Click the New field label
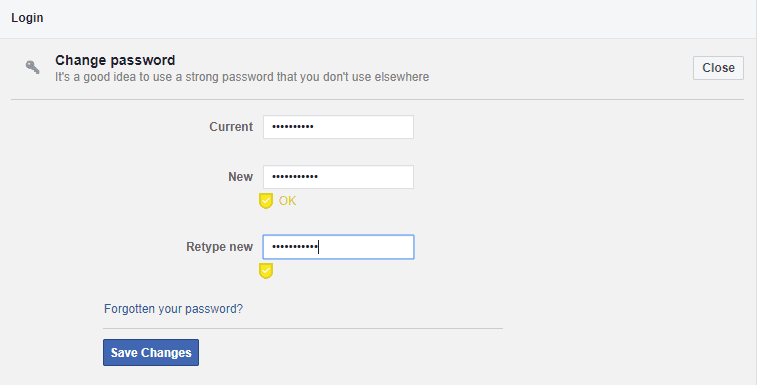 tap(240, 177)
